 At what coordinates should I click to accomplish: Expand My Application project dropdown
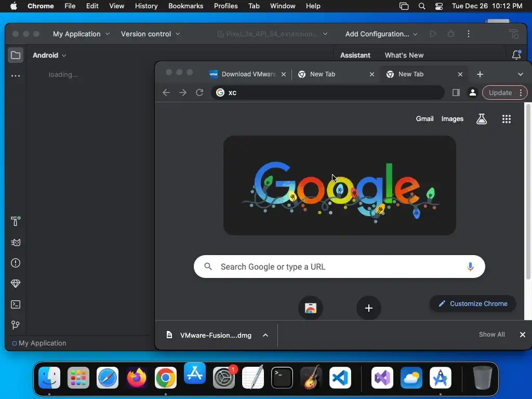tap(82, 34)
